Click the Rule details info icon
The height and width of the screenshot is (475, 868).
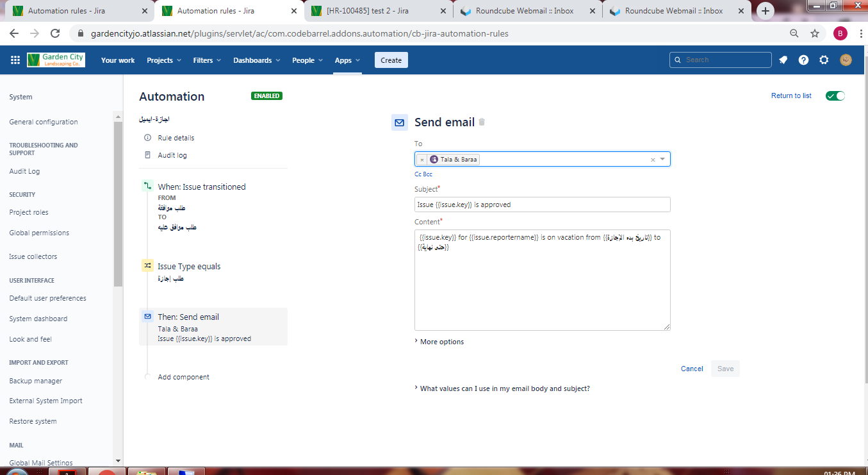(148, 138)
